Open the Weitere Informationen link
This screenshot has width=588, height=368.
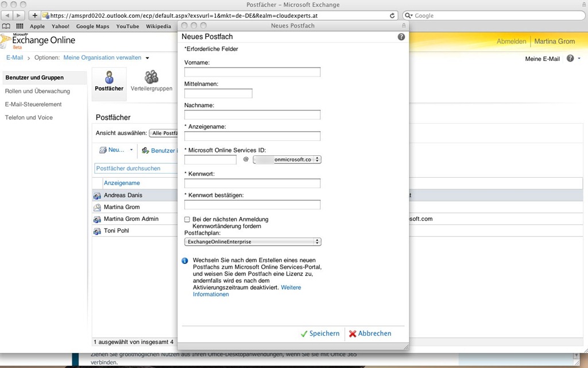(x=291, y=287)
